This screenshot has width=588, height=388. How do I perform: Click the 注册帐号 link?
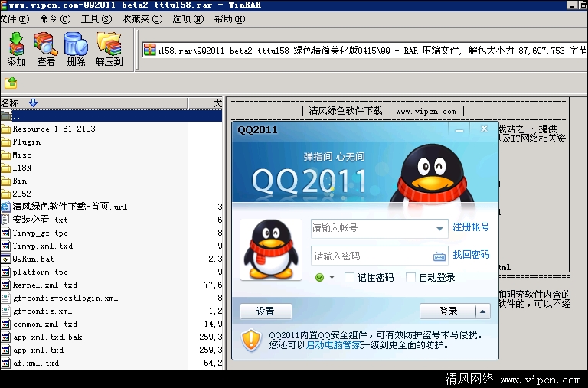[471, 227]
